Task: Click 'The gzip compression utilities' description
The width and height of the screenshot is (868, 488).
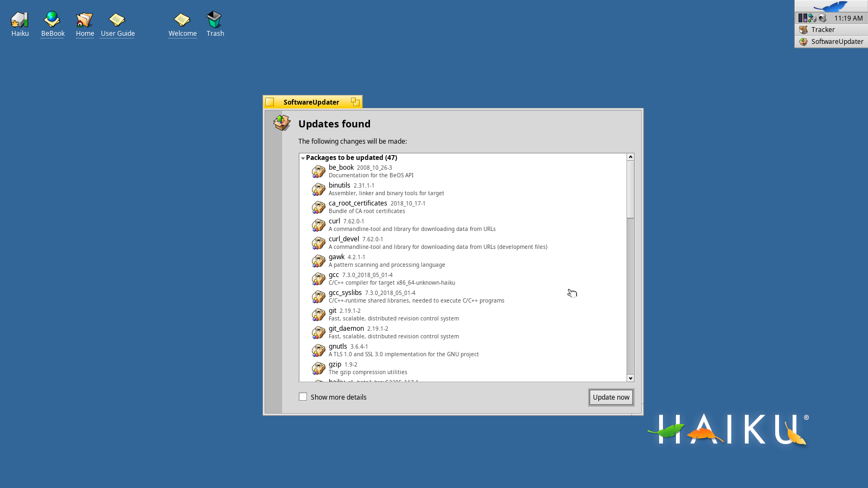Action: [368, 373]
